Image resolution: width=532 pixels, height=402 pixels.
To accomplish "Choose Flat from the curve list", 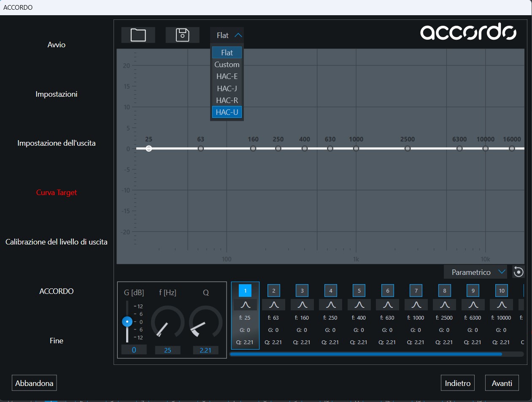I will [227, 53].
